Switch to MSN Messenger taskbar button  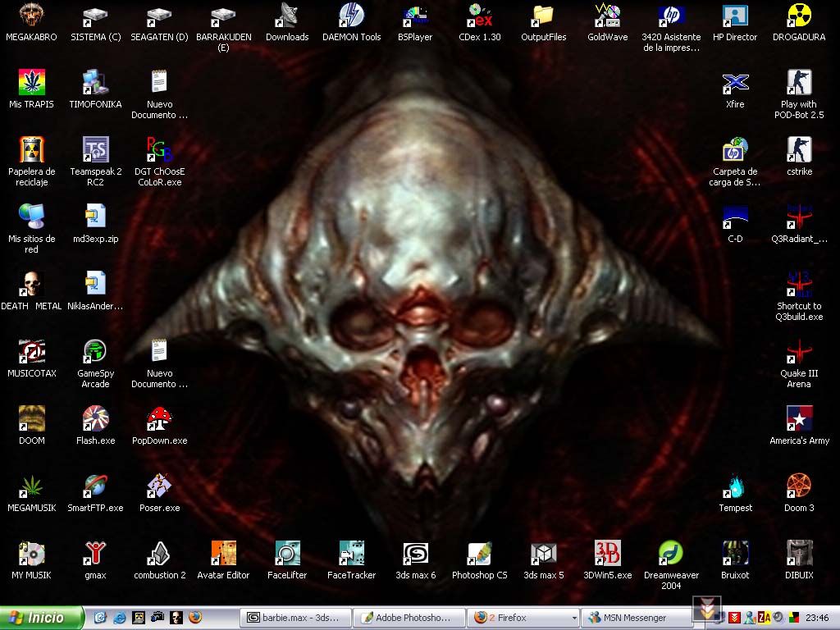click(637, 618)
